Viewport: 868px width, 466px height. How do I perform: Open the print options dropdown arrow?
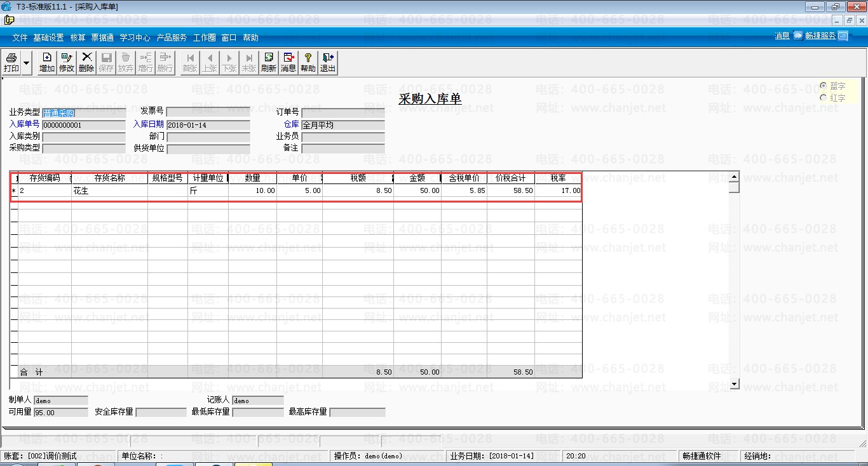click(27, 62)
